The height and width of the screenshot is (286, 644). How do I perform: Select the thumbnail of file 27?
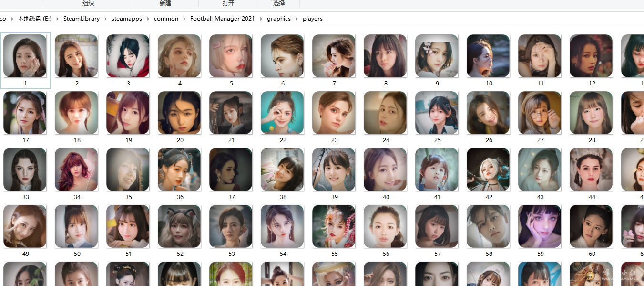[x=540, y=113]
